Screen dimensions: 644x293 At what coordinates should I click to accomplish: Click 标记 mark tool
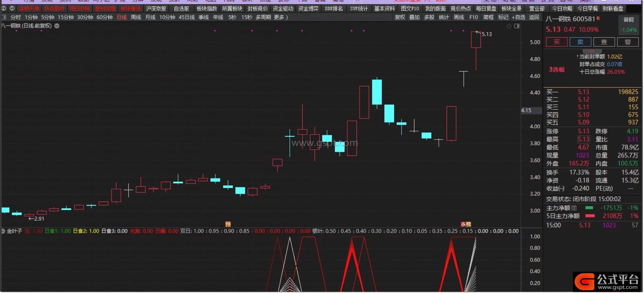(503, 17)
